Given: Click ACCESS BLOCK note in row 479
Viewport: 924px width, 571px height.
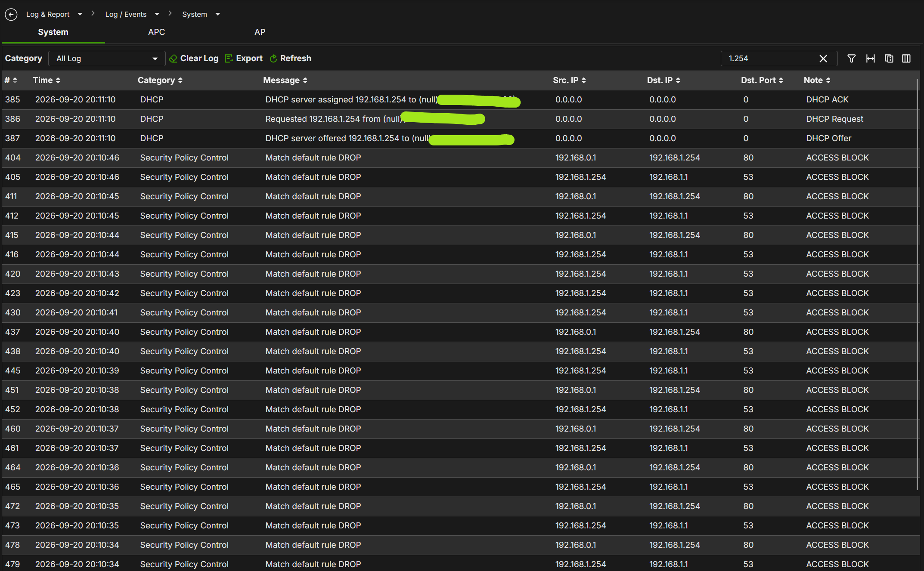Looking at the screenshot, I should click(837, 564).
